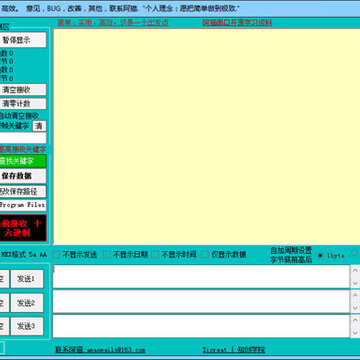Open the 简单，实用，高效 link at top
Image resolution: width=360 pixels, height=360 pixels.
pos(113,23)
